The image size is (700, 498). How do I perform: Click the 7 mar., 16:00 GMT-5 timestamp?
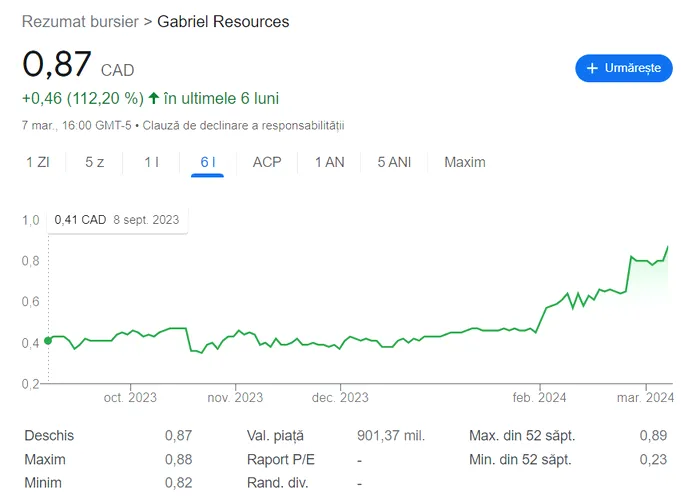click(77, 125)
